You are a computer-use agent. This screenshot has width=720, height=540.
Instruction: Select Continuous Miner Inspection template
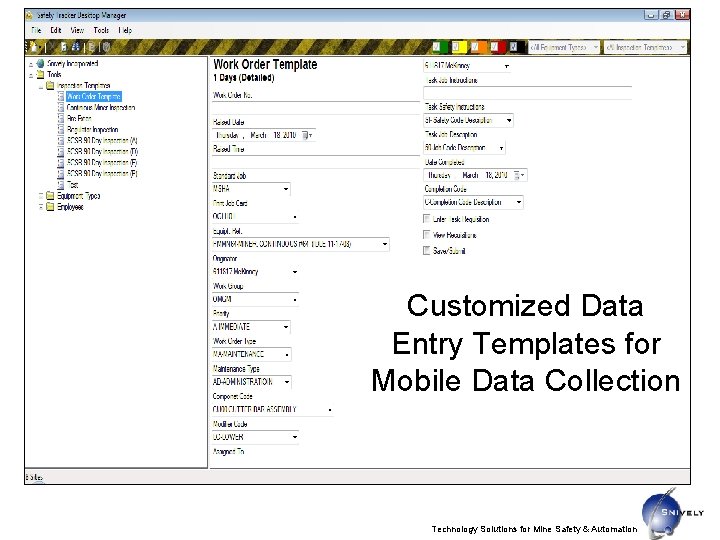tap(101, 107)
